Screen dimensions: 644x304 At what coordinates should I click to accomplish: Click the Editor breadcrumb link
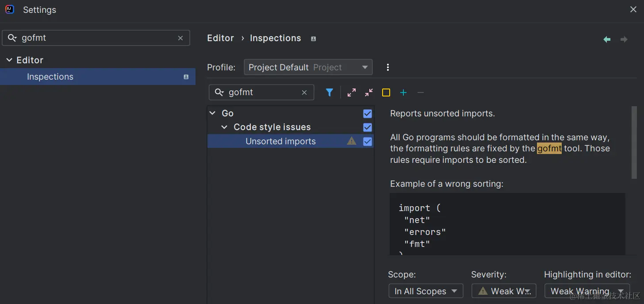click(220, 38)
